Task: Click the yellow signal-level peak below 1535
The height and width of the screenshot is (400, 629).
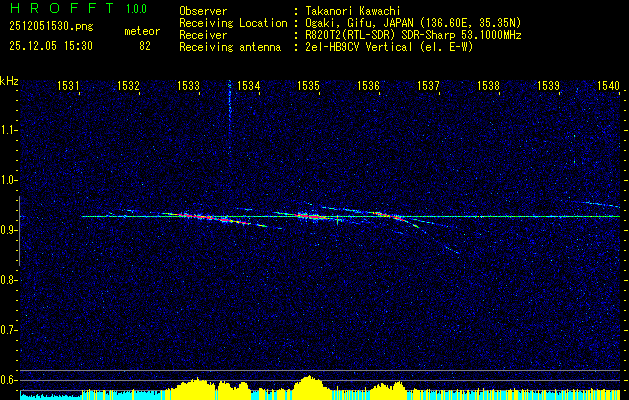Action: (309, 387)
